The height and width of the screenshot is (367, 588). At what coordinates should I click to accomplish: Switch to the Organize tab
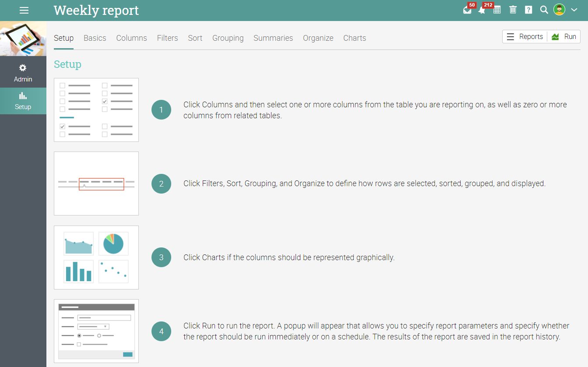pos(318,38)
